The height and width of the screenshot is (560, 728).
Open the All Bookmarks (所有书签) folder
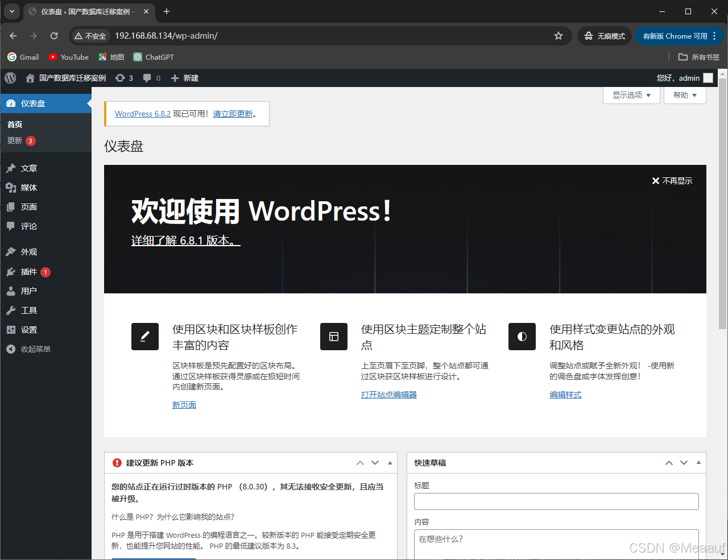(x=699, y=57)
